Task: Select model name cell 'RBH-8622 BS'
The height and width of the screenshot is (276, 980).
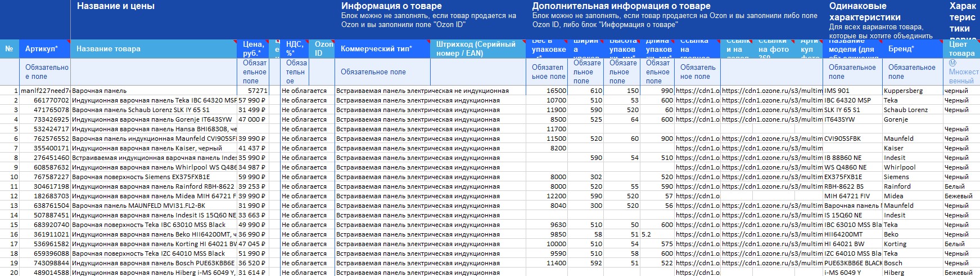Action: coord(853,186)
